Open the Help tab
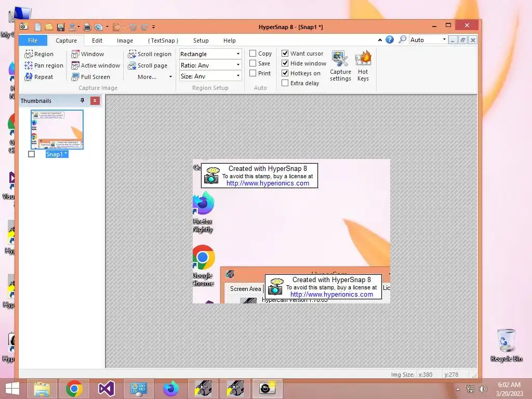This screenshot has width=532, height=399. click(229, 41)
